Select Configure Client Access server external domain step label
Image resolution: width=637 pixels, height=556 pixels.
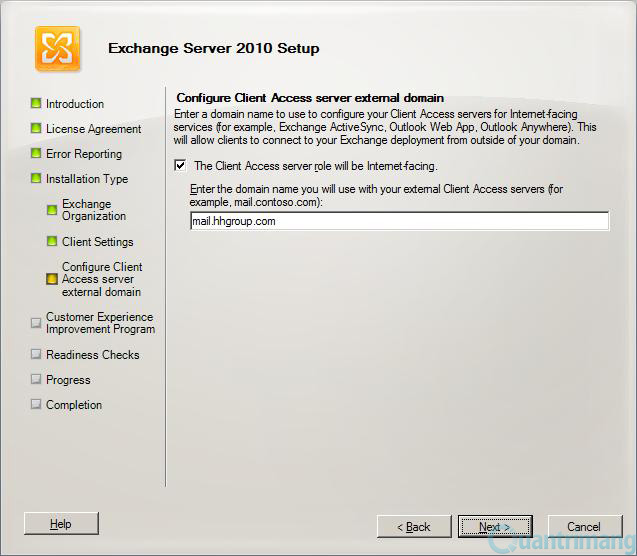(102, 279)
